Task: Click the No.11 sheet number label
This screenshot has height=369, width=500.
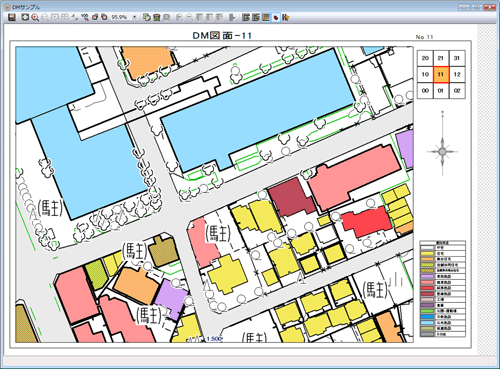Action: tap(424, 37)
